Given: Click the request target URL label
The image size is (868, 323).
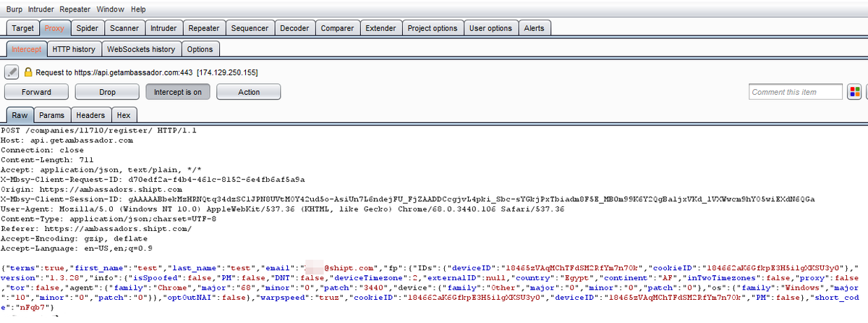Looking at the screenshot, I should [147, 72].
